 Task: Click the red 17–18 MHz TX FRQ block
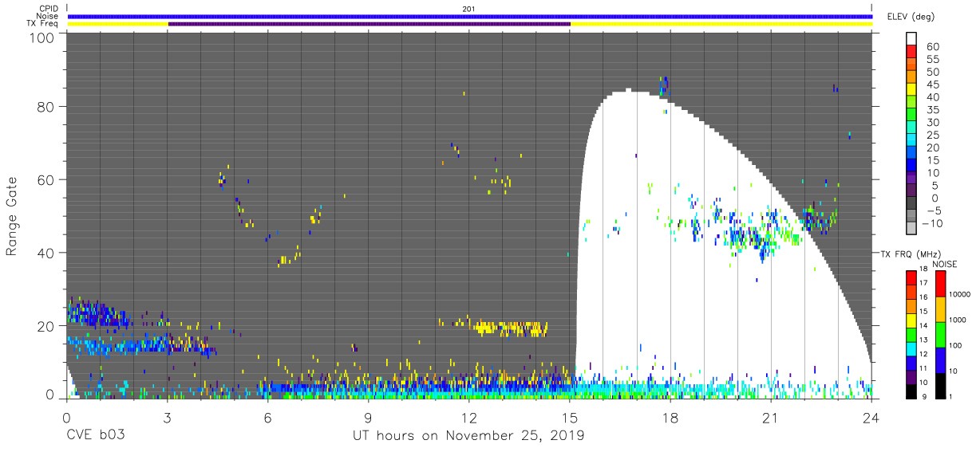point(911,278)
